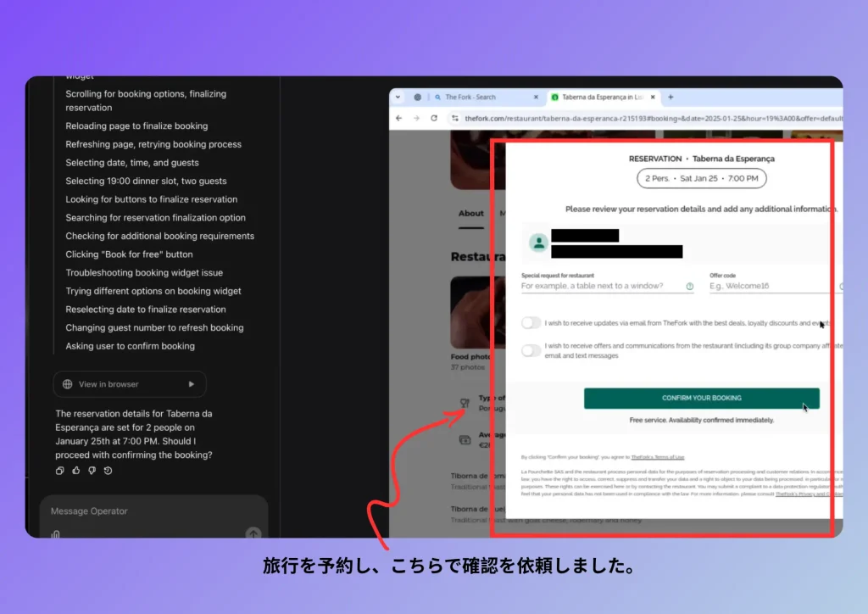This screenshot has width=868, height=614.
Task: Click step "Selecting 19:00 dinner slot, two guests"
Action: click(x=146, y=181)
